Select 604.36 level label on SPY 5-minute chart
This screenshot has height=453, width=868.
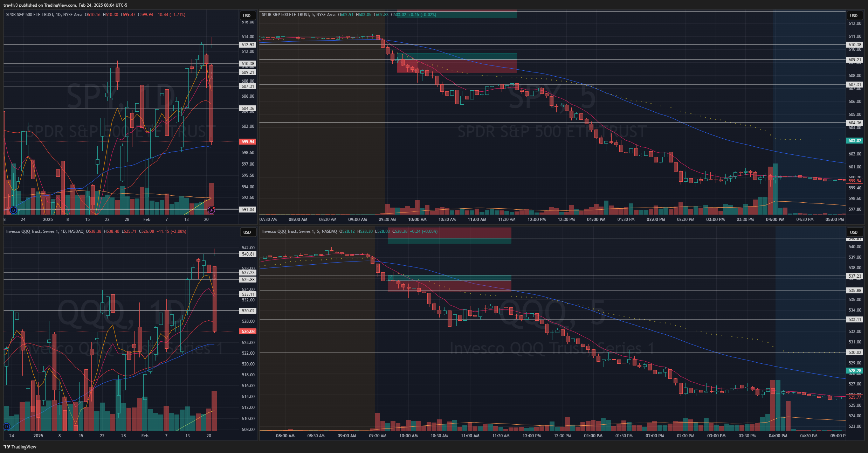(855, 123)
